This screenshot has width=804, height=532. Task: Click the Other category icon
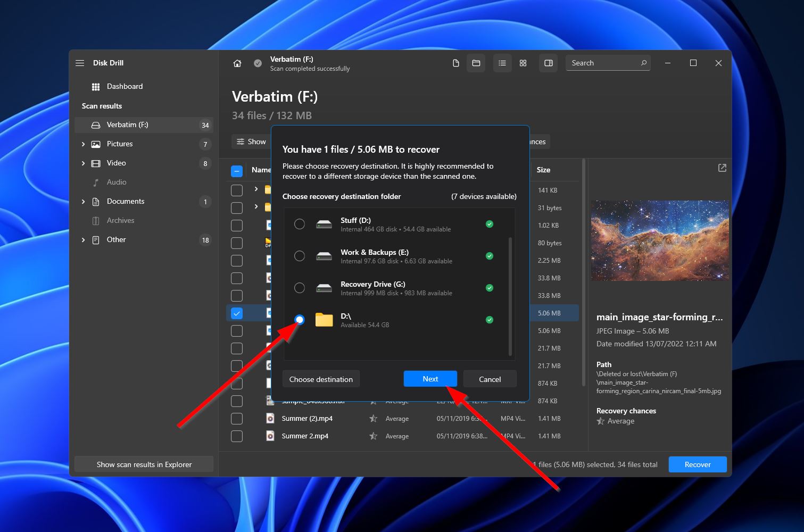pyautogui.click(x=96, y=240)
